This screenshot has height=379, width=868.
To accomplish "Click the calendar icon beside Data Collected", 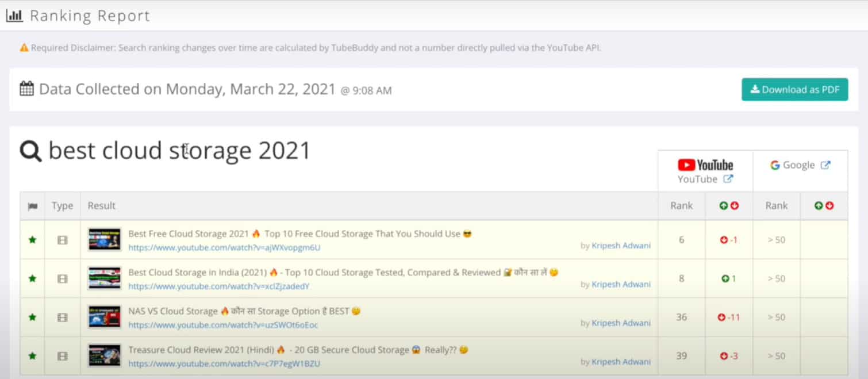I will coord(26,89).
